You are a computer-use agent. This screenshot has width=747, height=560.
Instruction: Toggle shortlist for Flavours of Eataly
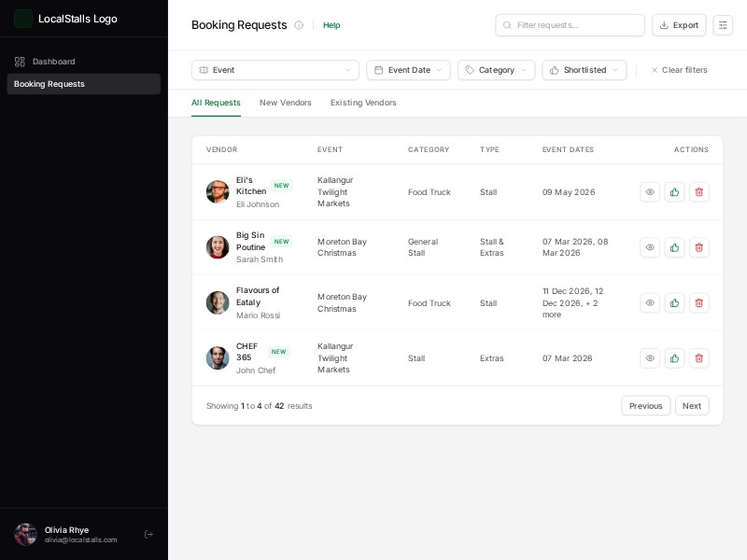coord(674,302)
